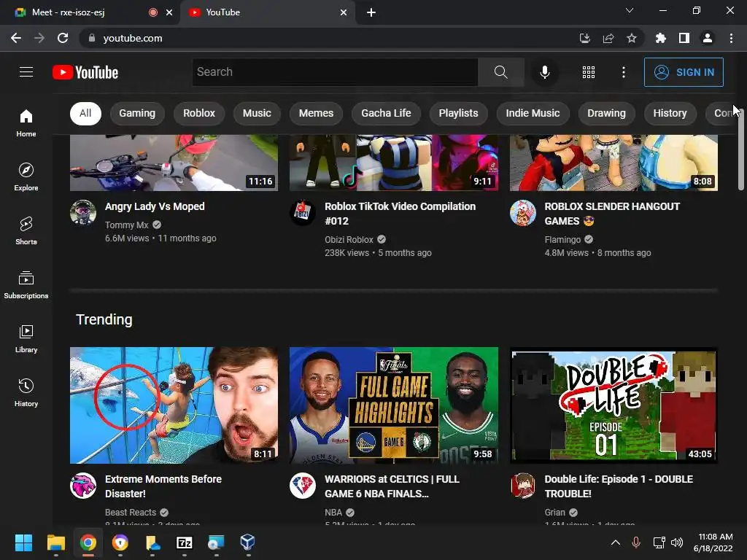747x560 pixels.
Task: Open Chrome profile icon
Action: pyautogui.click(x=708, y=38)
